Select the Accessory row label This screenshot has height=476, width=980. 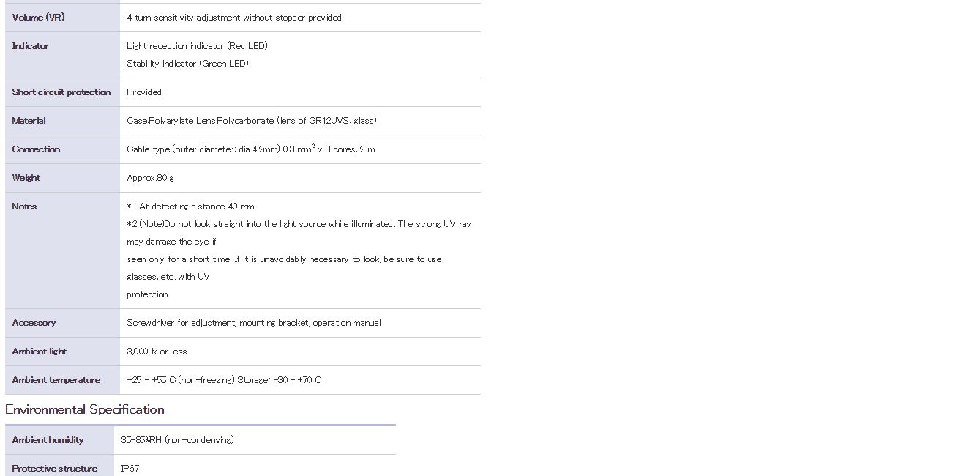(x=34, y=323)
